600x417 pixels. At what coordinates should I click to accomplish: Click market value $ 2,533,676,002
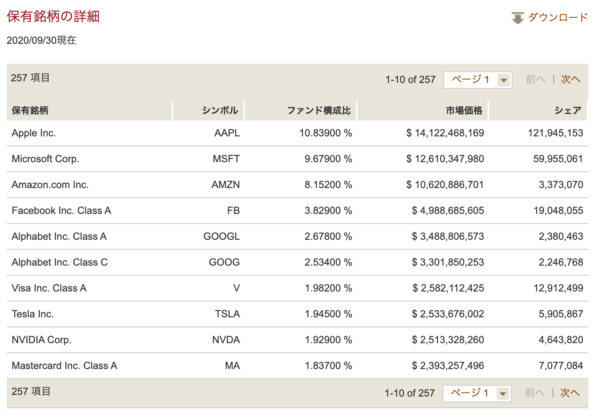(x=448, y=314)
